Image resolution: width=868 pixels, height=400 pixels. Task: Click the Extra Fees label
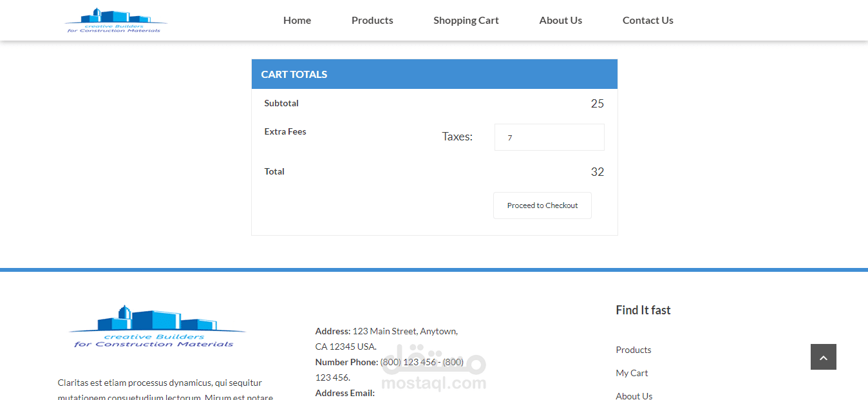click(x=285, y=131)
